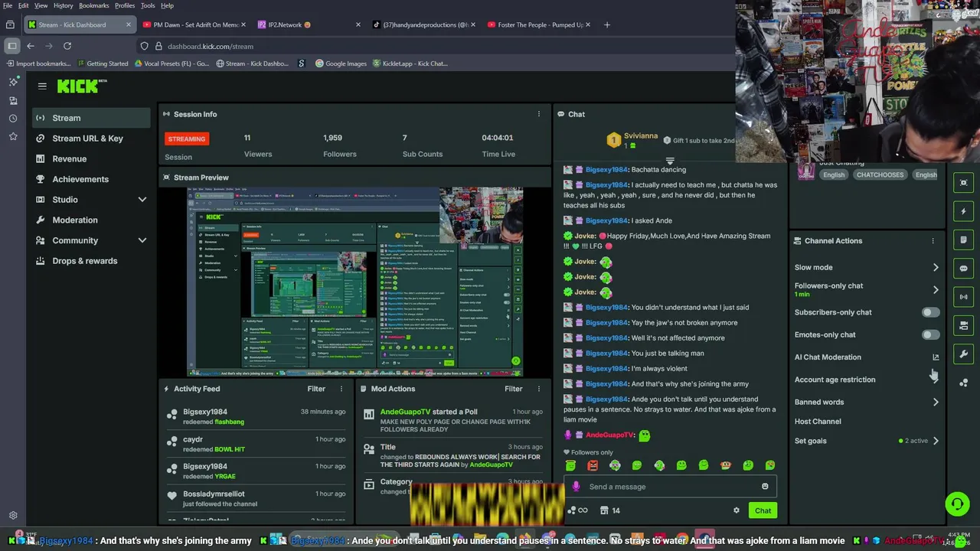Screen dimensions: 980x551
Task: Open Achievements page in sidebar
Action: tap(91, 179)
